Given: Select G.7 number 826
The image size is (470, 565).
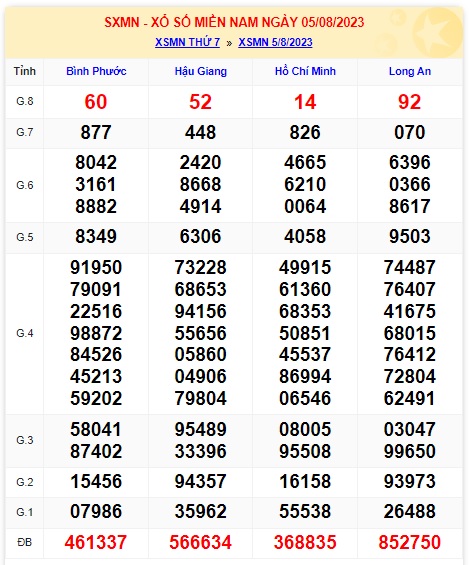Looking at the screenshot, I should [305, 132].
